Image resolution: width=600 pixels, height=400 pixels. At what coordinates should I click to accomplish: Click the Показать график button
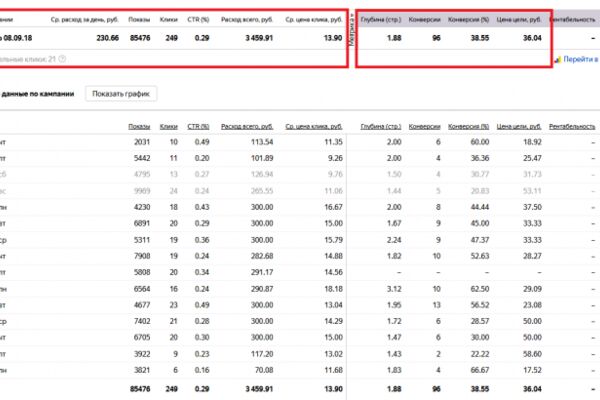click(x=121, y=94)
